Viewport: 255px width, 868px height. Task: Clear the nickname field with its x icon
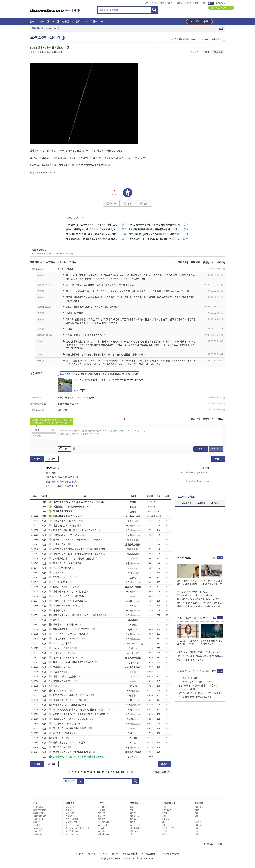(x=53, y=430)
